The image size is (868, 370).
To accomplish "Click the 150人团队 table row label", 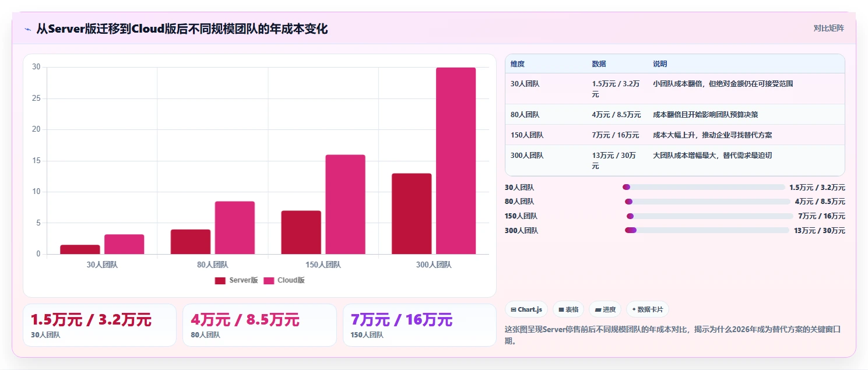I will coord(527,135).
